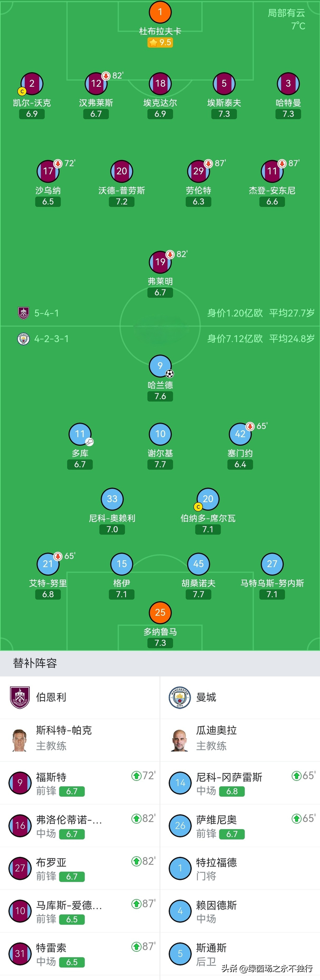This screenshot has width=320, height=980.
Task: Select 多纳鲁马 number 25 goalkeeper icon
Action: (160, 612)
